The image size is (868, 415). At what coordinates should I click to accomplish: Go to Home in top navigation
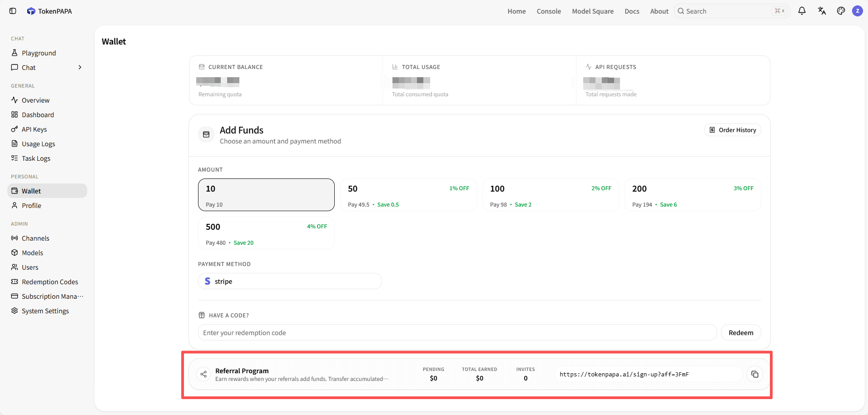(516, 11)
